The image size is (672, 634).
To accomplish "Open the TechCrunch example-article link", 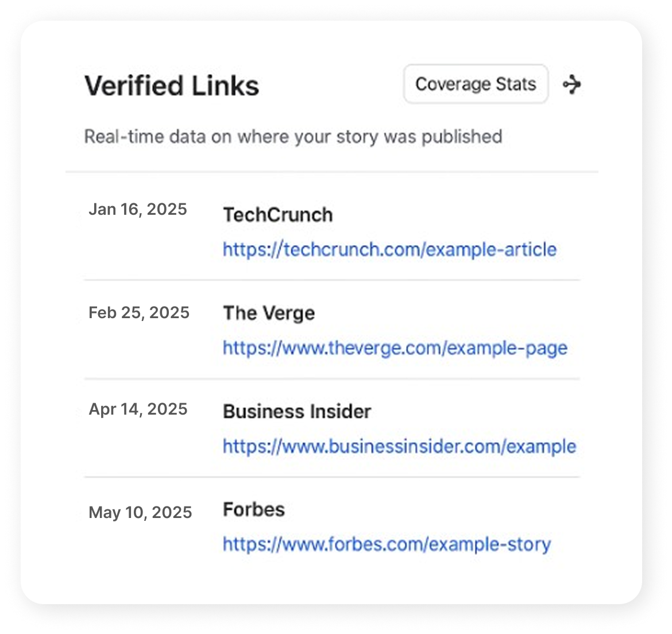I will point(389,250).
